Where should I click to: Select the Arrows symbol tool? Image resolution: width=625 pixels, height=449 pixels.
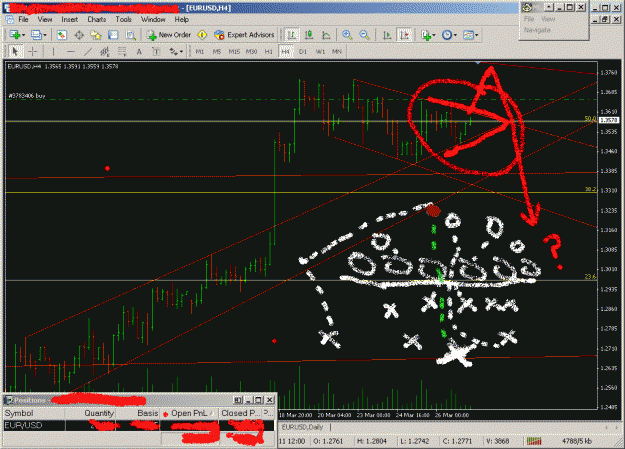coord(173,51)
